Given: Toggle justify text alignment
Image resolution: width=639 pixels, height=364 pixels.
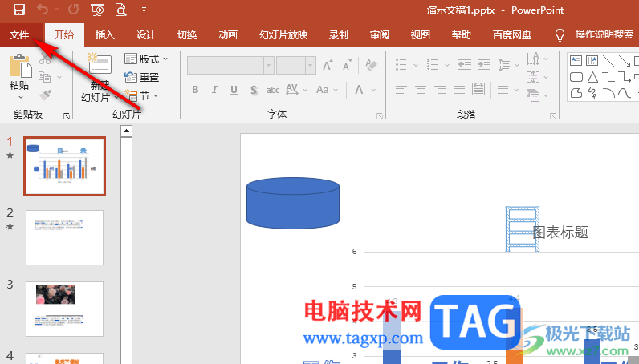Looking at the screenshot, I should pyautogui.click(x=459, y=90).
